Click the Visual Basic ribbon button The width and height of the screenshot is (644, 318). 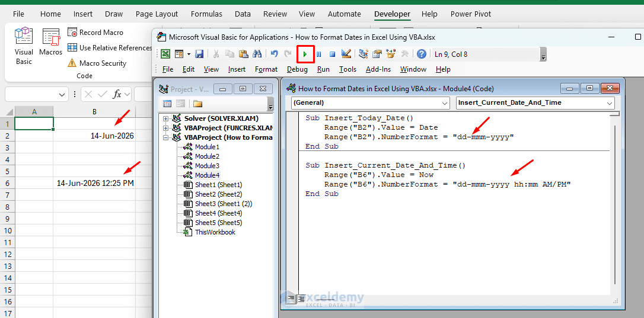click(x=24, y=46)
